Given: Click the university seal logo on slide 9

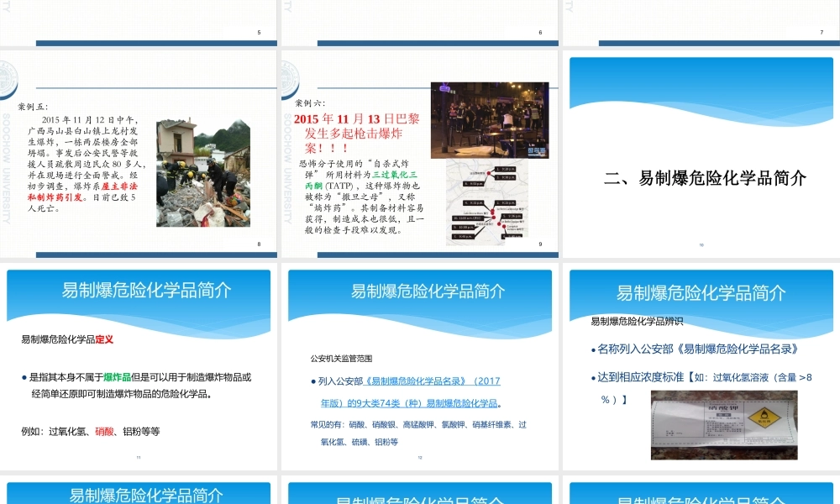Looking at the screenshot, I should 290,81.
